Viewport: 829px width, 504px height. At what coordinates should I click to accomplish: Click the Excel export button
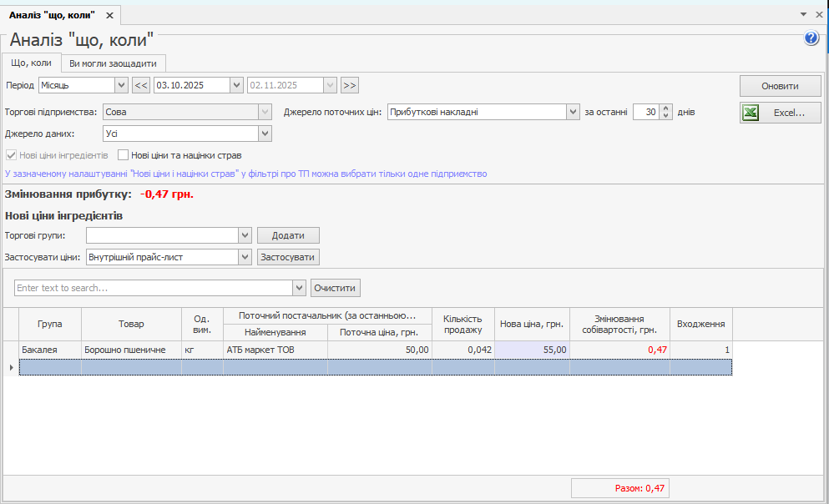(780, 113)
